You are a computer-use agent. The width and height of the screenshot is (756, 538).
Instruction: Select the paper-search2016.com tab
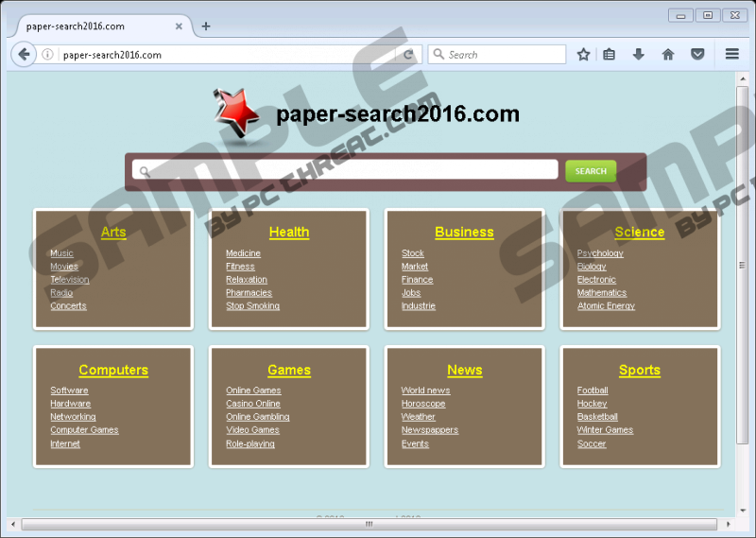pos(90,26)
